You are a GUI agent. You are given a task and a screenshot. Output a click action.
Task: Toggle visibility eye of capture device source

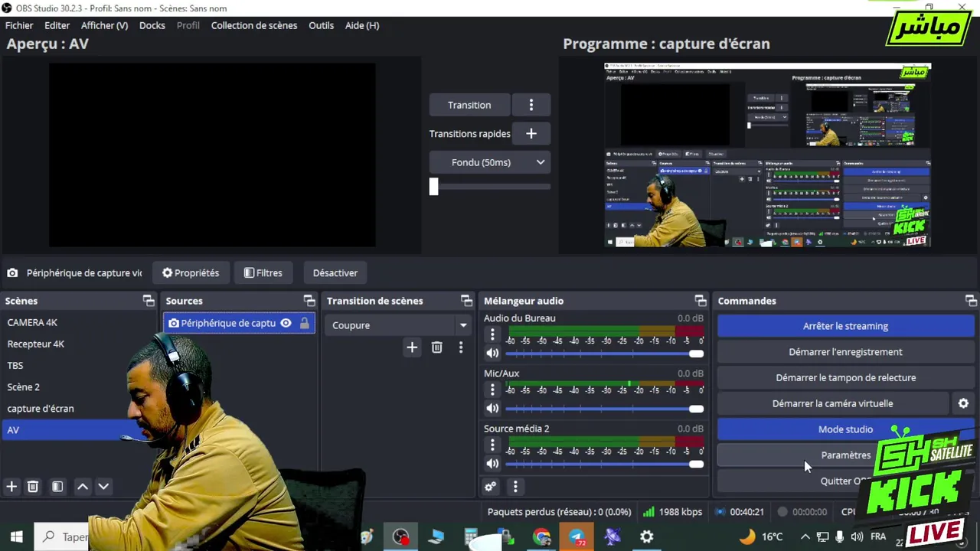coord(286,323)
